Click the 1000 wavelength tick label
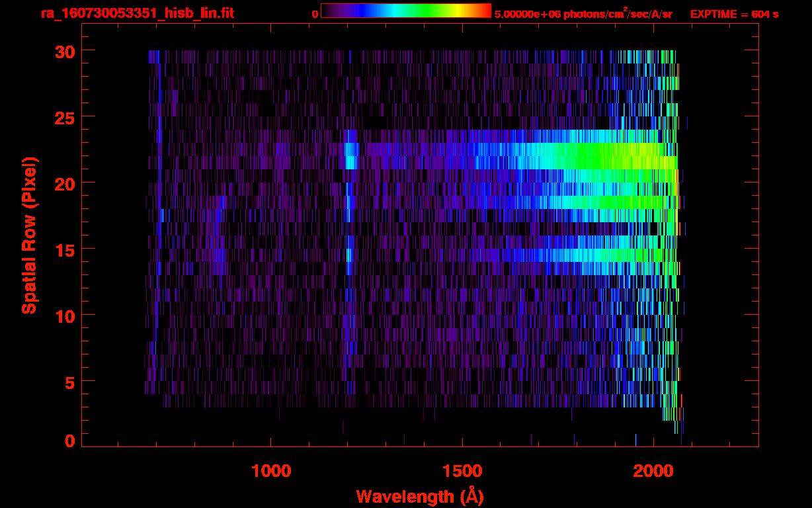This screenshot has height=508, width=812. tap(271, 471)
